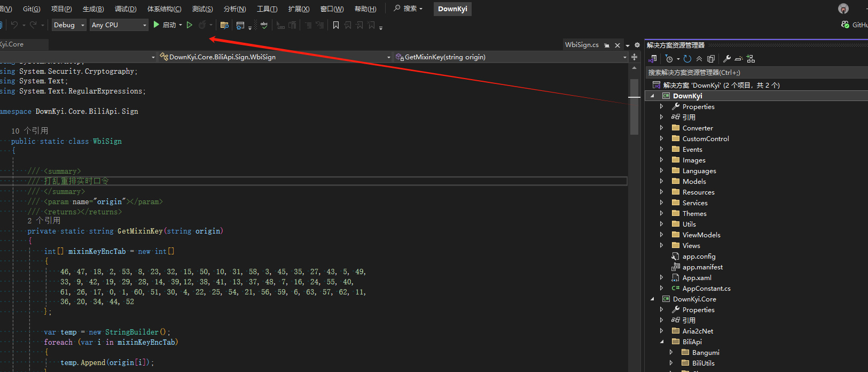This screenshot has height=372, width=868.
Task: Select the app.manifest file
Action: coord(702,267)
